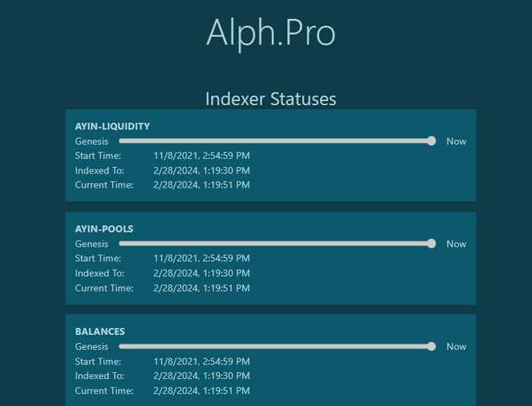Image resolution: width=532 pixels, height=406 pixels.
Task: Select the AYIN-LIQUIDITY indexer title
Action: (x=112, y=126)
